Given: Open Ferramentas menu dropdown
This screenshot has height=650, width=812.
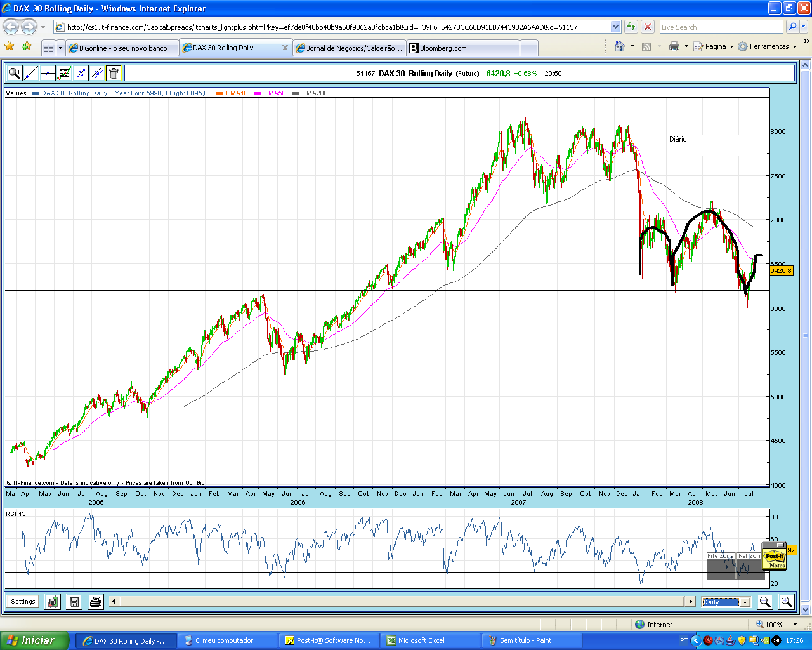Looking at the screenshot, I should pyautogui.click(x=767, y=46).
